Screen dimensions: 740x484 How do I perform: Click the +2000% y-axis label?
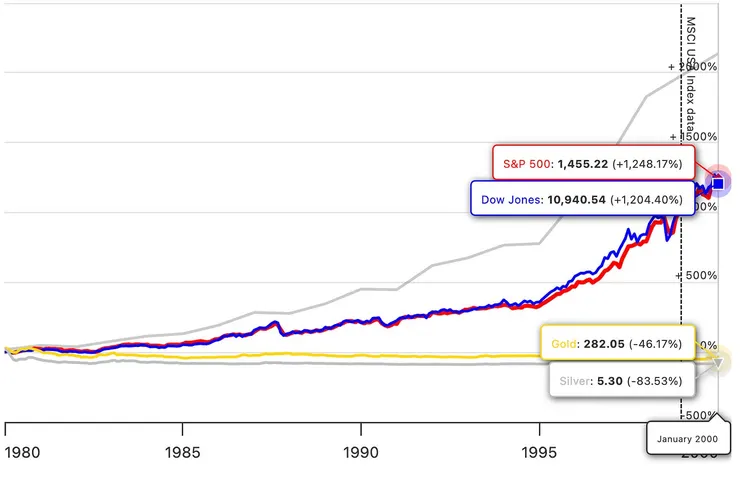point(693,67)
